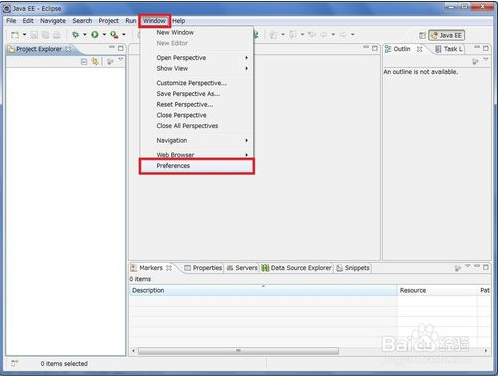The image size is (498, 376).
Task: Minimize the Project Explorer view
Action: [x=112, y=47]
